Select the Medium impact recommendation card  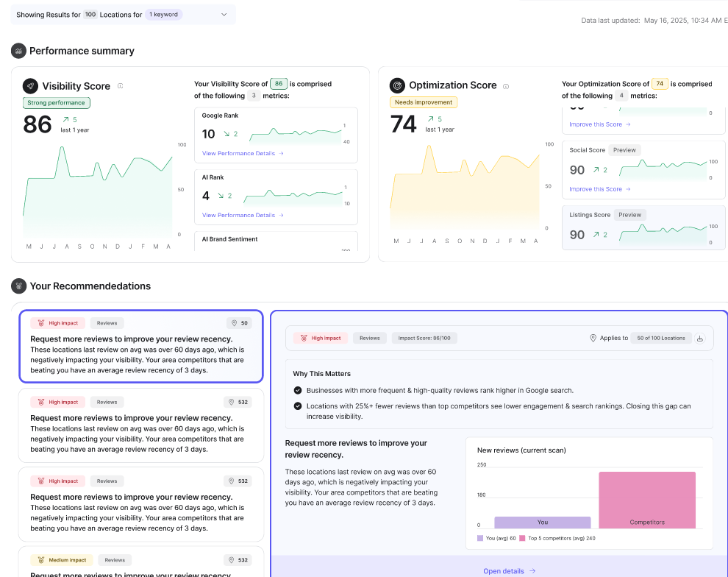coord(140,563)
